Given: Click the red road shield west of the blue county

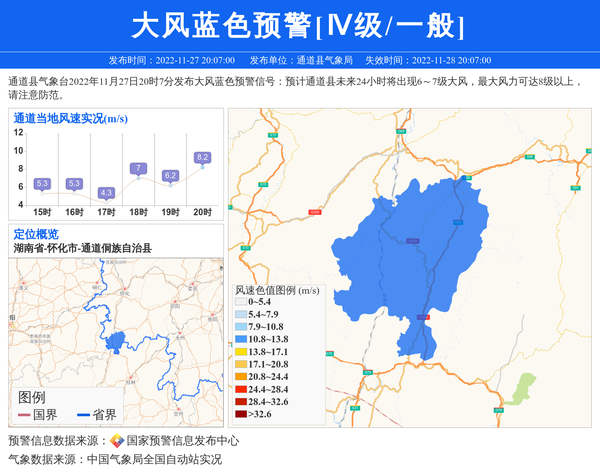Looking at the screenshot, I should pos(315,212).
